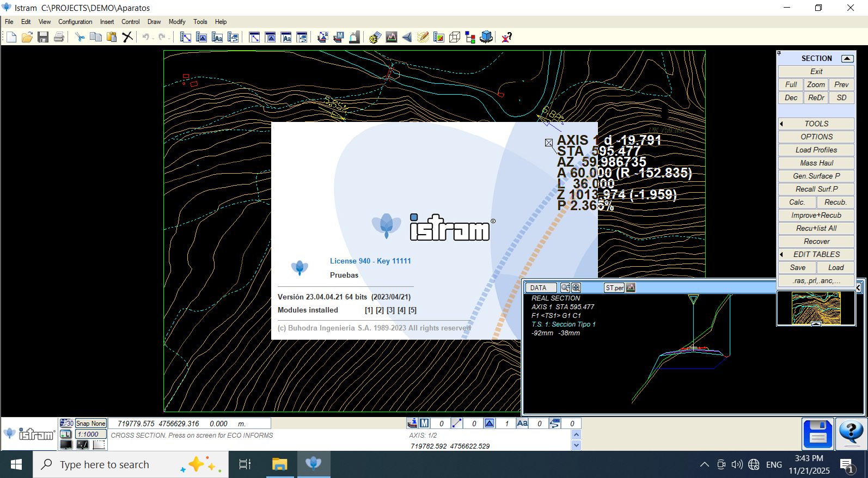Click the Cut scissors icon

80,37
